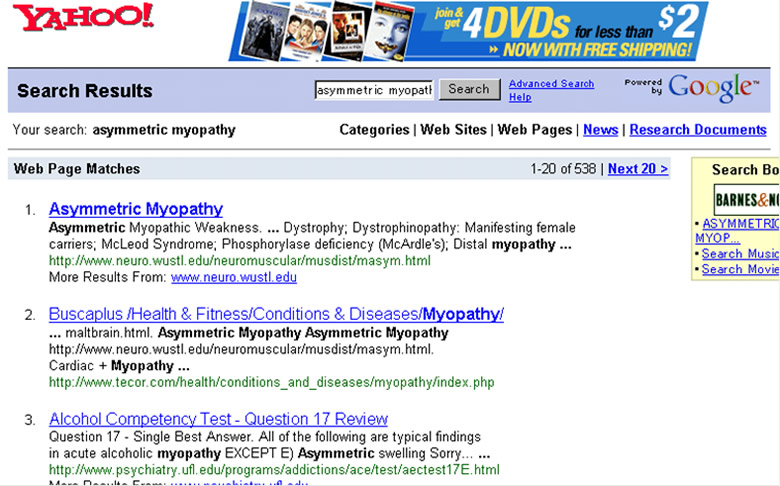
Task: Click the 'Web Page Matches' heading
Action: (x=77, y=169)
